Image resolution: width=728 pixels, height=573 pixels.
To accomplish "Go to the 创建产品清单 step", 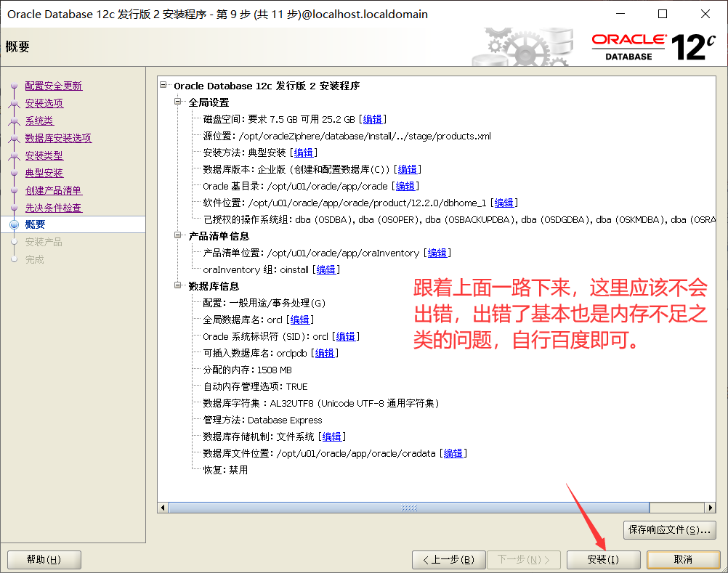I will [x=53, y=190].
